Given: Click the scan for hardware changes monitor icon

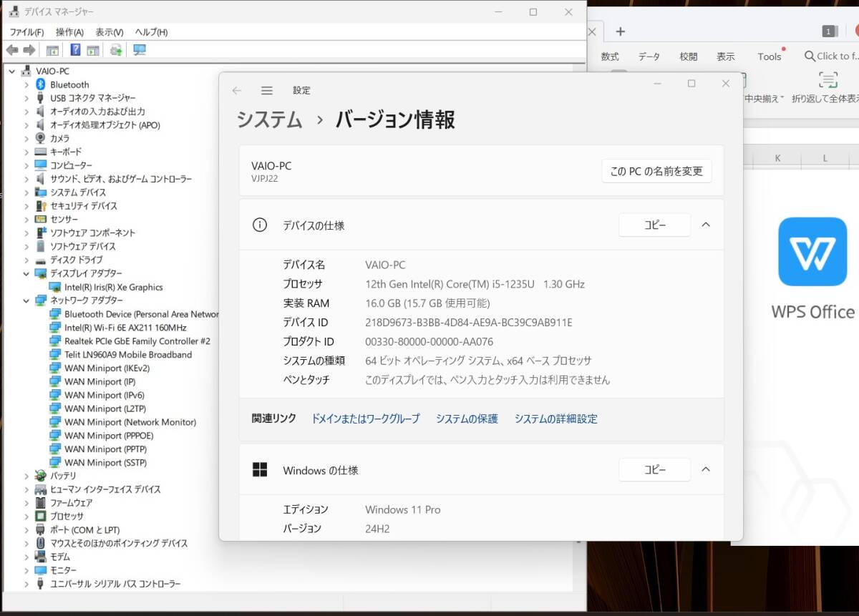Looking at the screenshot, I should coord(140,50).
